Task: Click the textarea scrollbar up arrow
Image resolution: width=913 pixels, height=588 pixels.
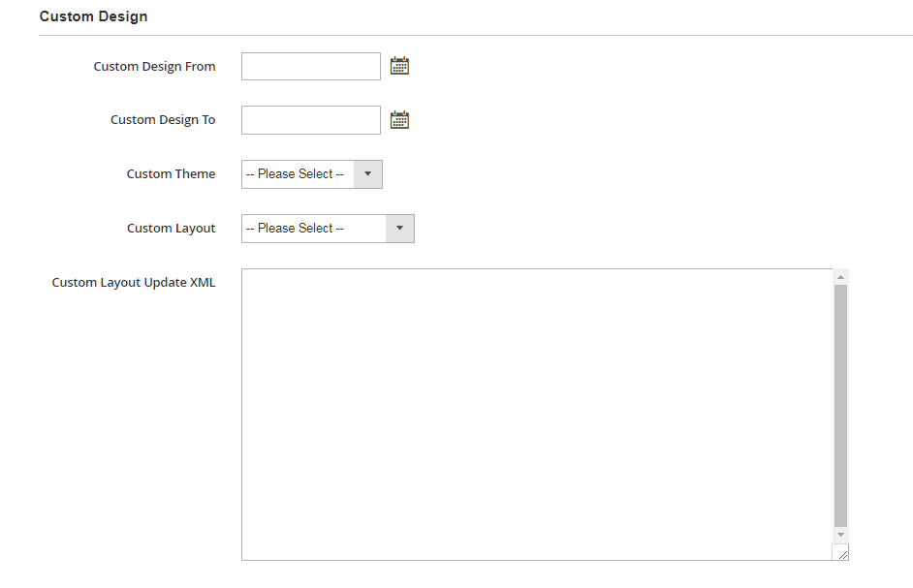Action: (840, 277)
